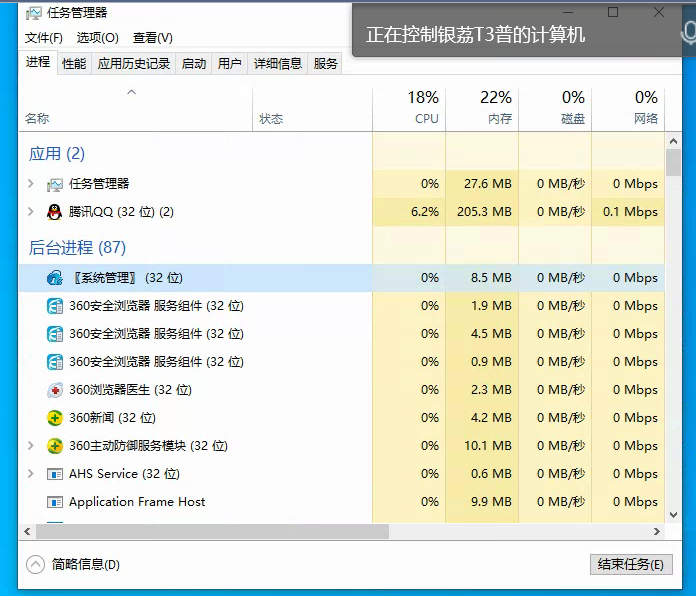The height and width of the screenshot is (596, 696).
Task: Click the 360主动防御服务模块 icon
Action: pos(55,446)
